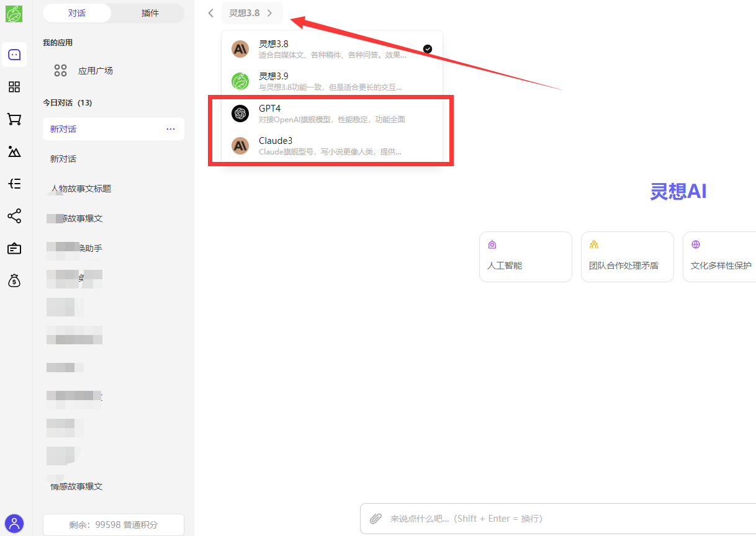756x536 pixels.
Task: Click the 今日对话 (13) section label
Action: coord(68,102)
